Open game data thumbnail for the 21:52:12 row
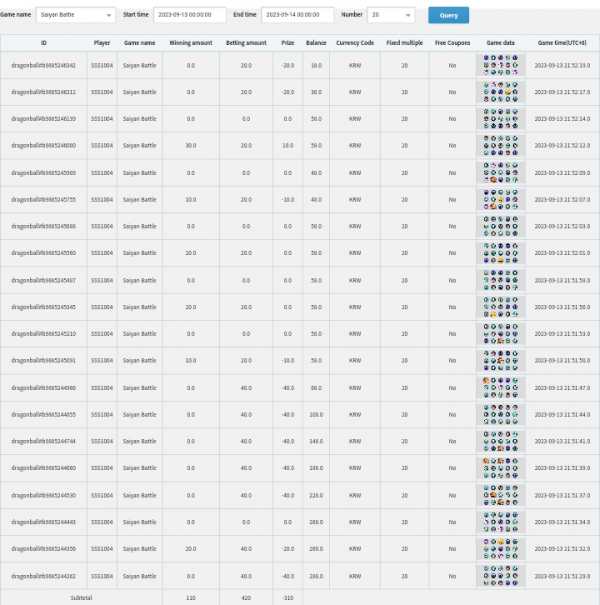 [x=500, y=145]
